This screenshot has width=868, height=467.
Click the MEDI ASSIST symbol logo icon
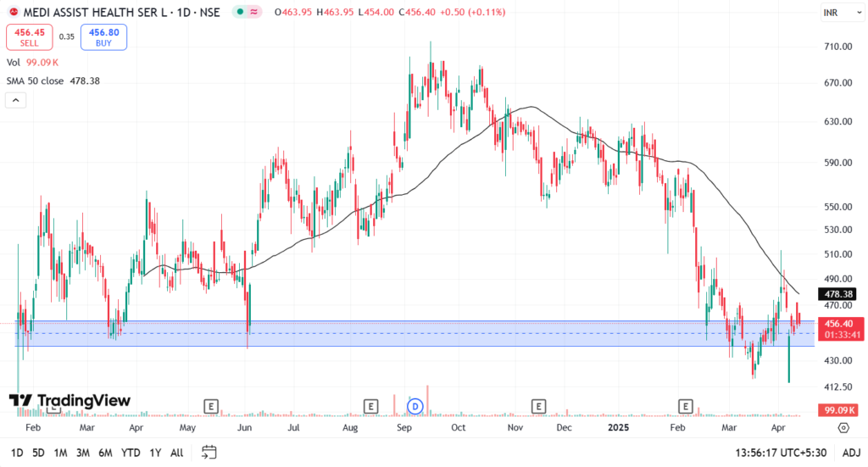tap(14, 12)
